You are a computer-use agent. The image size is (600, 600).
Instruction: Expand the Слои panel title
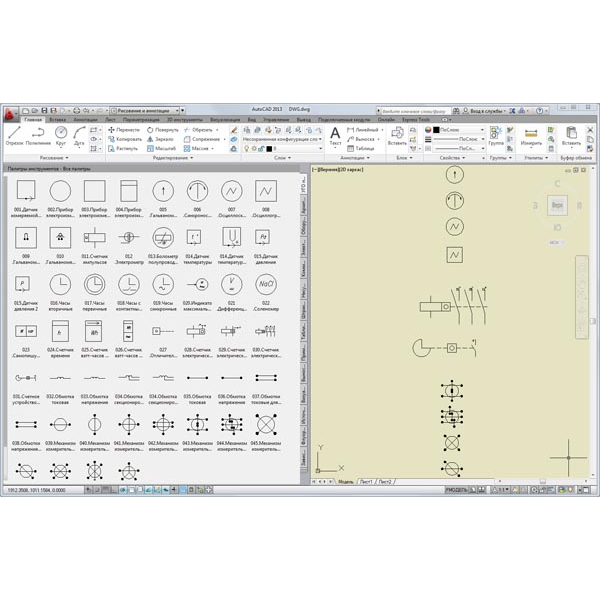coord(282,158)
